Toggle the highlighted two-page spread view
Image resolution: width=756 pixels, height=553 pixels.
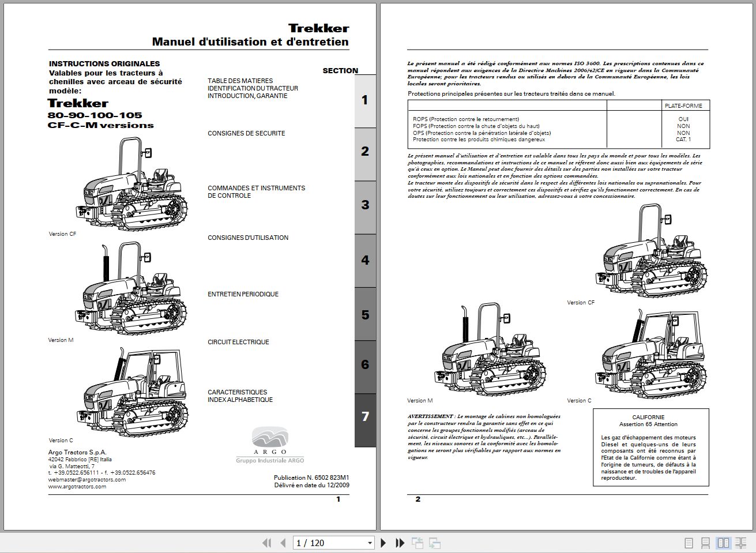(722, 543)
